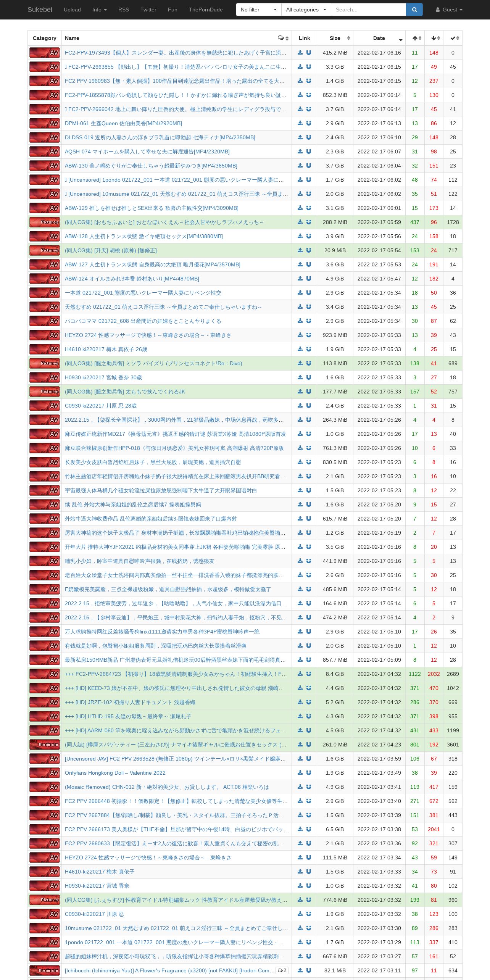Screen dimensions: 490x980
Task: Click the Category column header
Action: pyautogui.click(x=45, y=38)
